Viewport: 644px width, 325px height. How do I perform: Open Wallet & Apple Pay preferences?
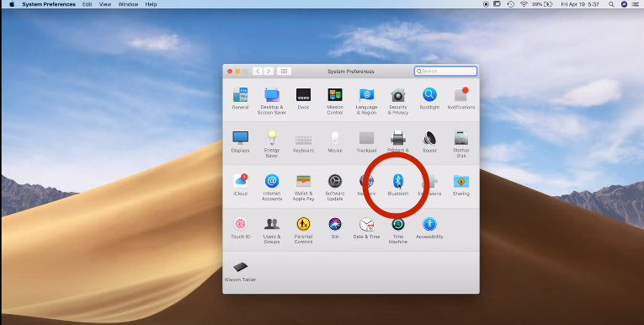tap(304, 187)
